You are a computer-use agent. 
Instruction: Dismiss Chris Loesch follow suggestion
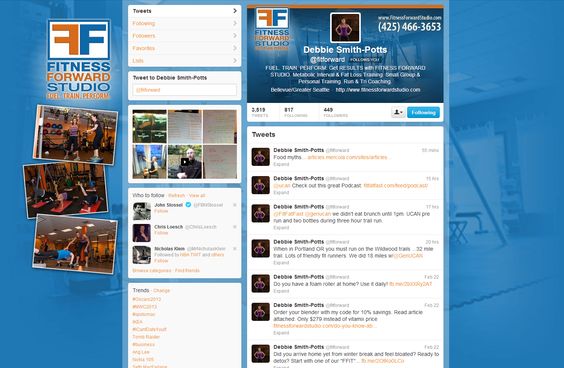pyautogui.click(x=235, y=227)
